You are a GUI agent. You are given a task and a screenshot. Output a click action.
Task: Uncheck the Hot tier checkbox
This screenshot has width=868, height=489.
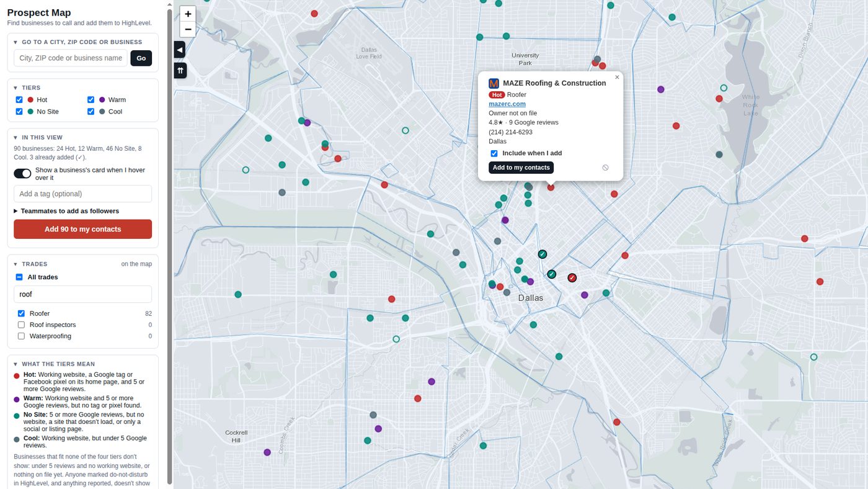coord(19,100)
